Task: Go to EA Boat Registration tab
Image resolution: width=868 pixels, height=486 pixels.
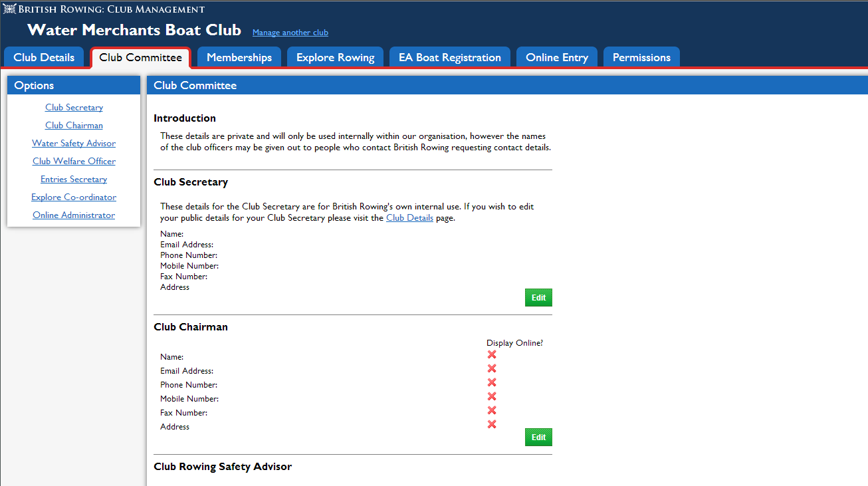Action: 450,57
